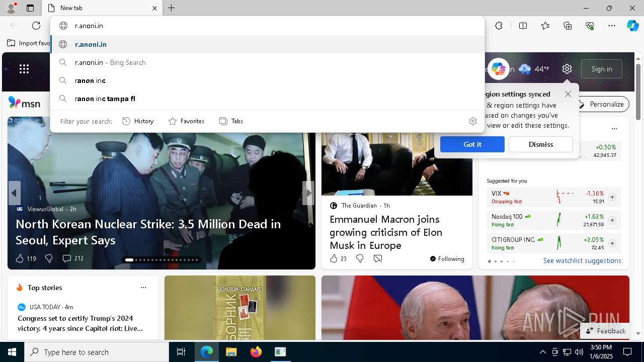Viewport: 644px width, 362px height.
Task: Click Got it in popup
Action: coord(472,144)
